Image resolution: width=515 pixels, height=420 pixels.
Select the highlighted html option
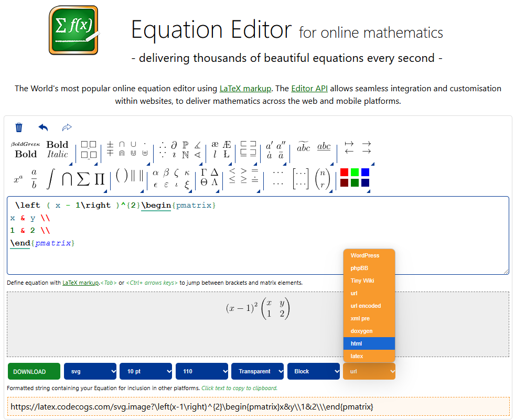coord(369,343)
